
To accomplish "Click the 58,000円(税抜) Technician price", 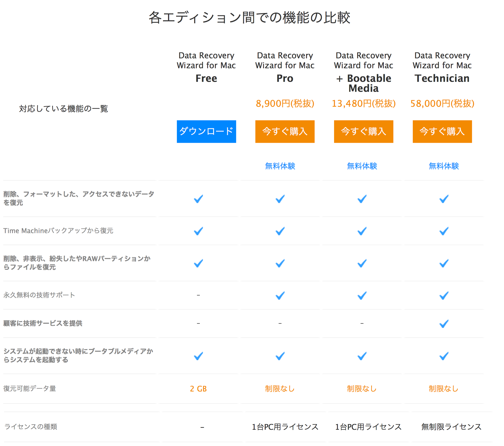I will 442,104.
